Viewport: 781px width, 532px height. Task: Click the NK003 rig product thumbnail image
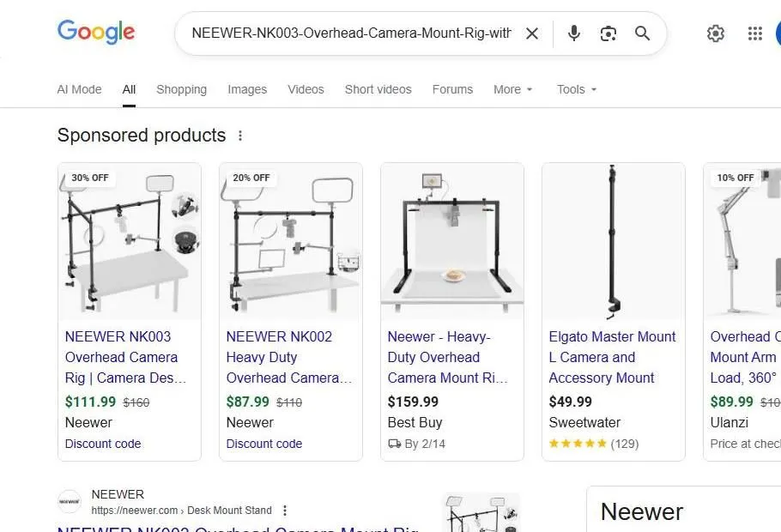click(129, 240)
